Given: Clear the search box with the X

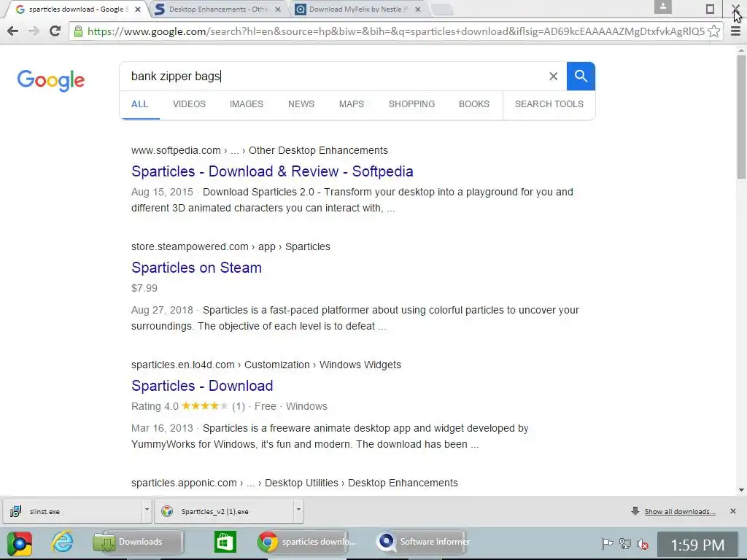Looking at the screenshot, I should [553, 76].
